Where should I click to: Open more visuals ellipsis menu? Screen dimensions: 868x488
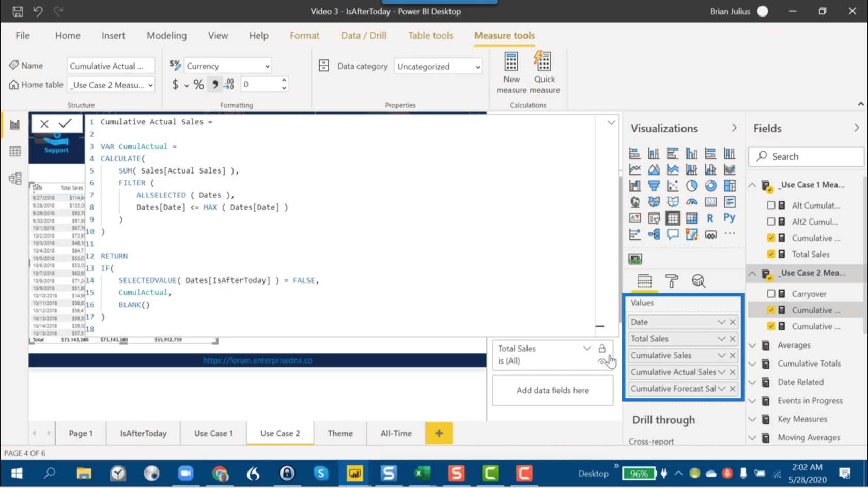coord(730,234)
